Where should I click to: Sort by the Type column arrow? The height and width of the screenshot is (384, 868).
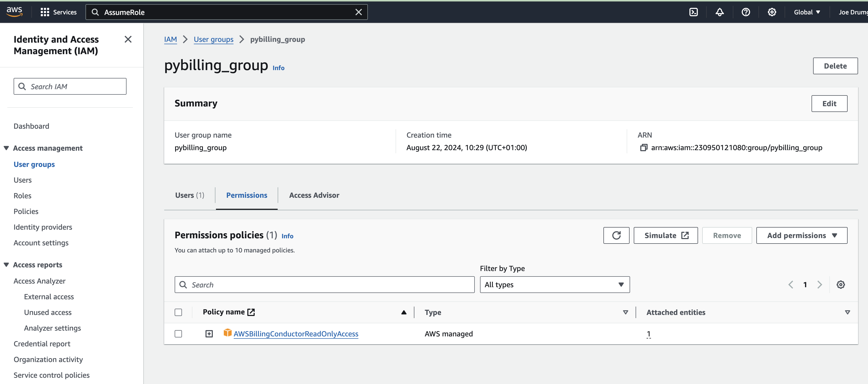coord(625,312)
